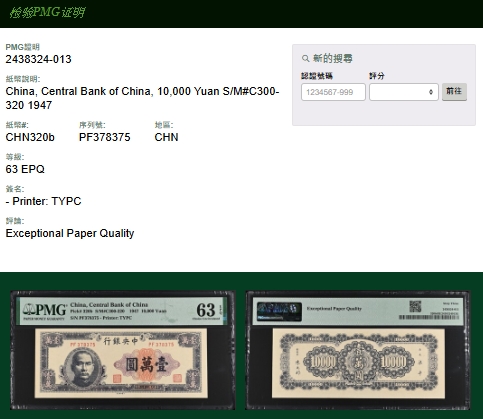Click the PMG scales logo on front label
The height and width of the screenshot is (419, 483).
(x=45, y=310)
